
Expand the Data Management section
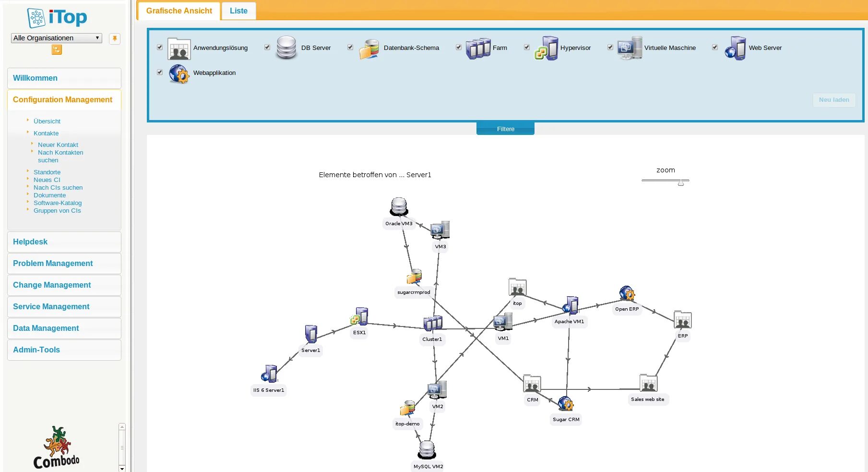click(x=64, y=328)
